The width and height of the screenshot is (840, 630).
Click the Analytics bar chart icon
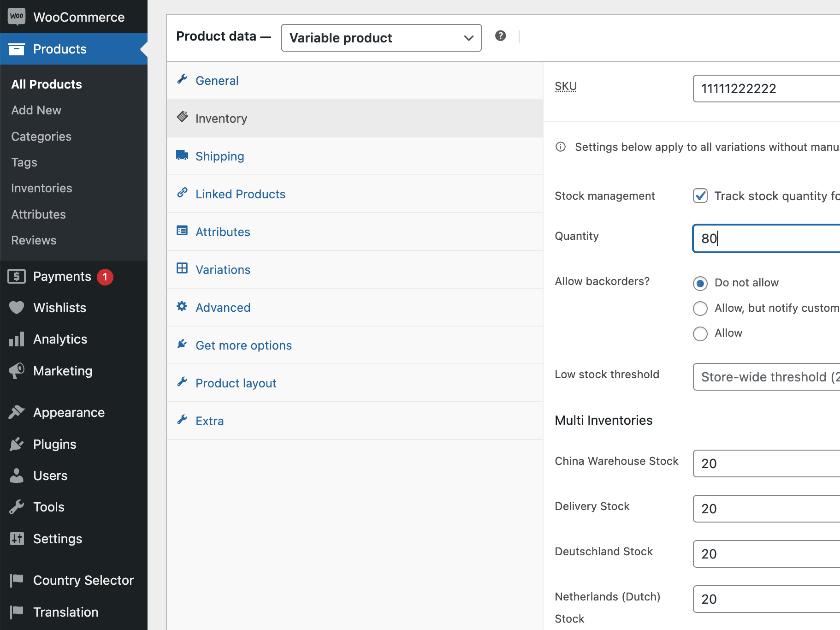coord(17,339)
